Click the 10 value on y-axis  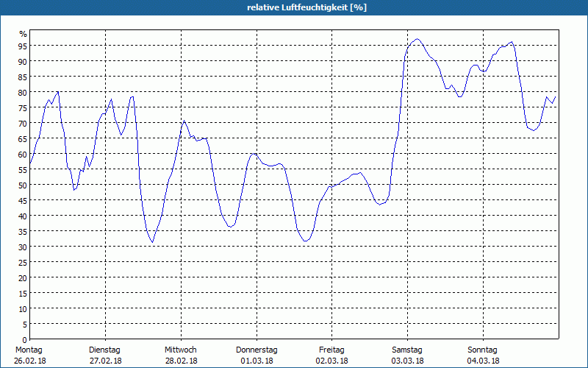(23, 308)
